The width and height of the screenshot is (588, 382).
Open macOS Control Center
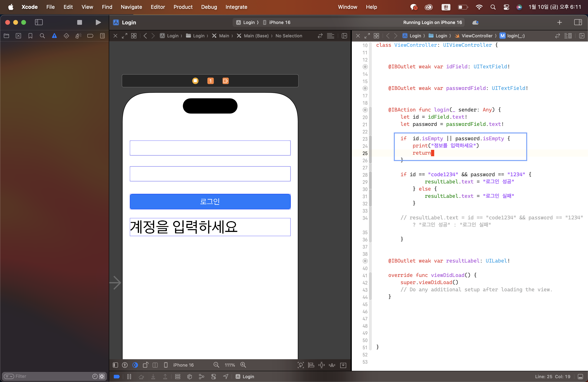tap(506, 7)
